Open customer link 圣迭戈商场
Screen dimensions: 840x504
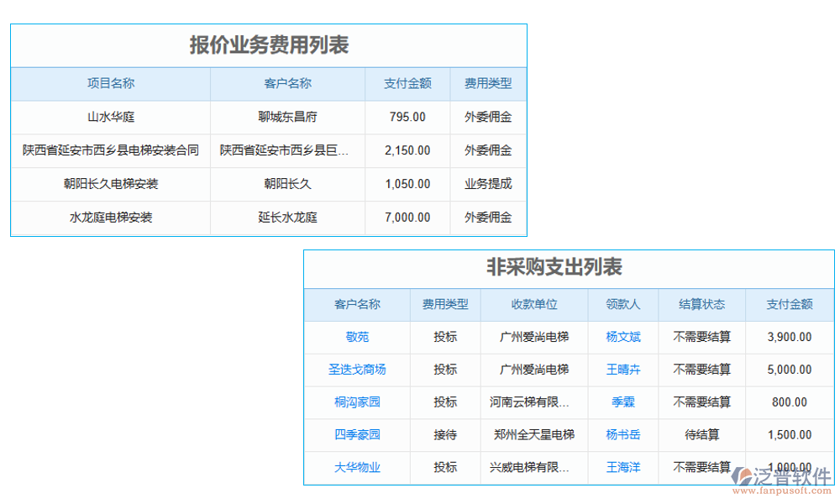point(357,370)
